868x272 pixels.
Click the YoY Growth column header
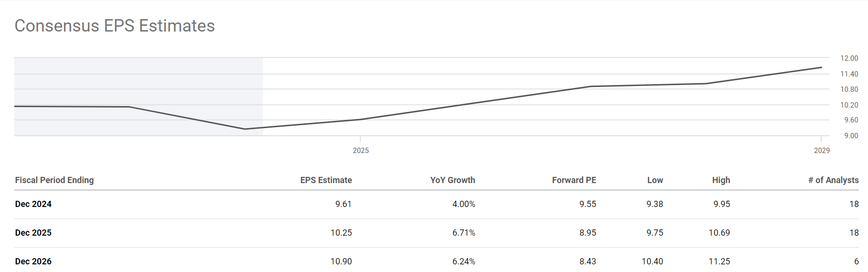pos(452,180)
